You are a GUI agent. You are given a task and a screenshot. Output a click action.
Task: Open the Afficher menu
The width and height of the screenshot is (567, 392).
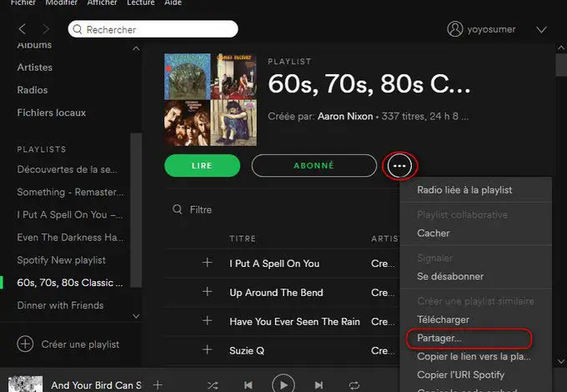point(103,3)
